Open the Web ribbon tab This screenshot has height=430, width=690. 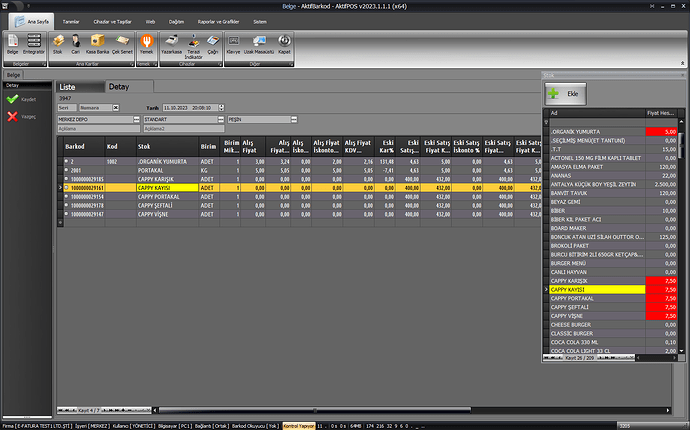tap(150, 22)
